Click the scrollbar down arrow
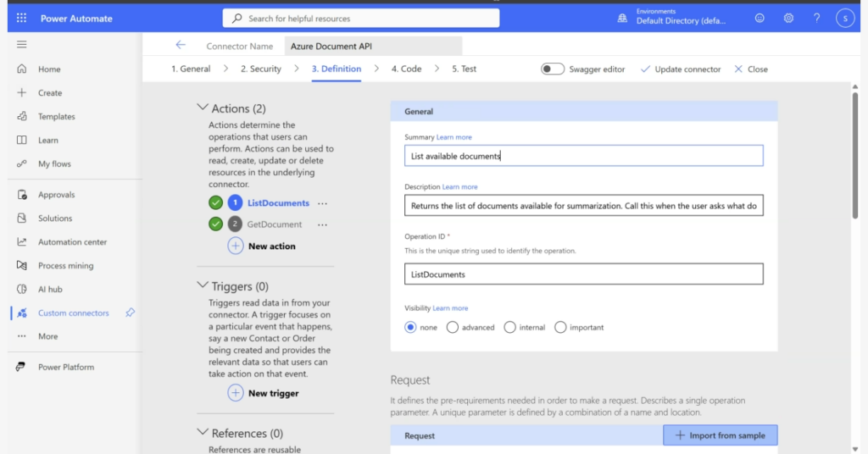The width and height of the screenshot is (868, 454). pos(854,449)
